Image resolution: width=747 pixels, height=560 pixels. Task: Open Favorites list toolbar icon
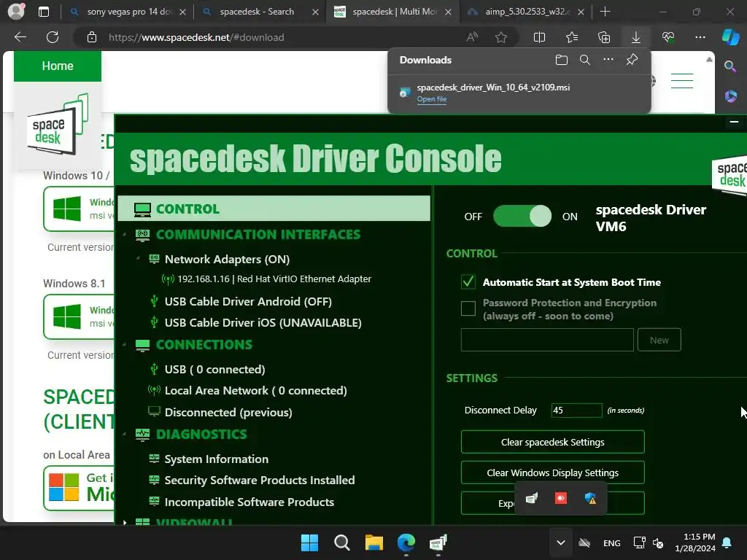[572, 37]
